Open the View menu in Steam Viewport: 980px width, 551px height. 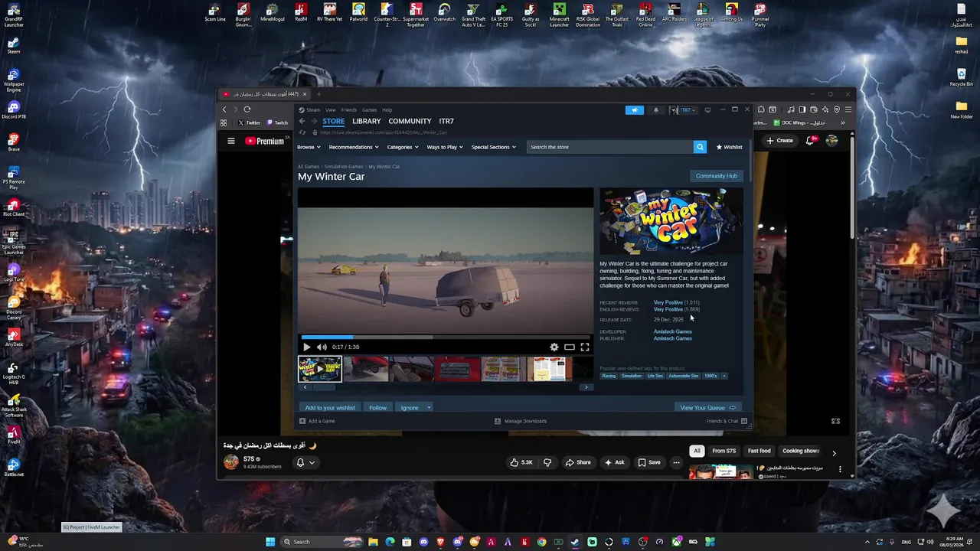pos(331,109)
